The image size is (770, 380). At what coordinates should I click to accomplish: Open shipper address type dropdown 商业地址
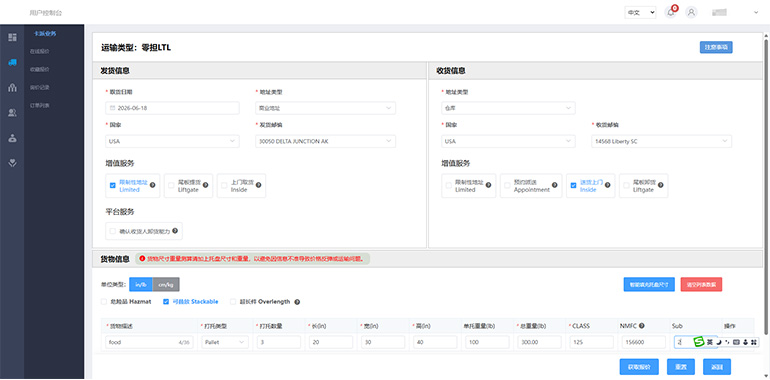(326, 108)
